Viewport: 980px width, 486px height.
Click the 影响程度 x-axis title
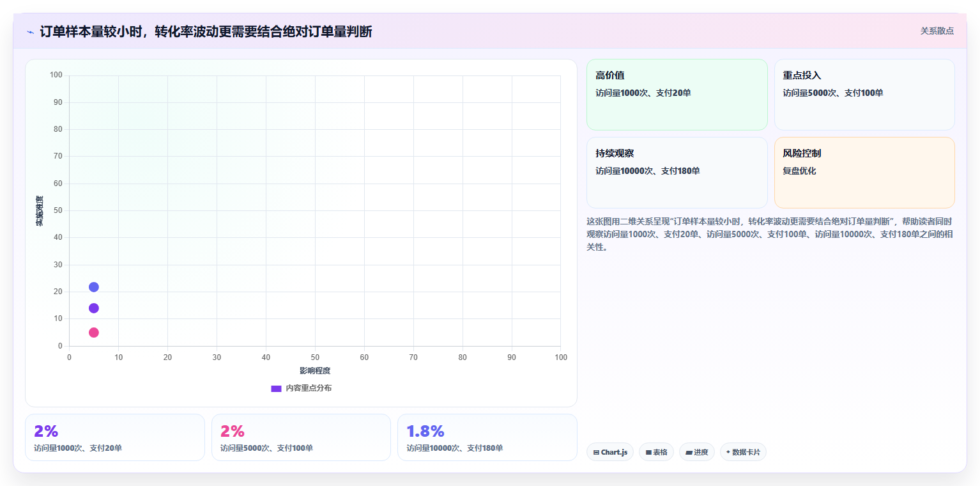point(315,371)
